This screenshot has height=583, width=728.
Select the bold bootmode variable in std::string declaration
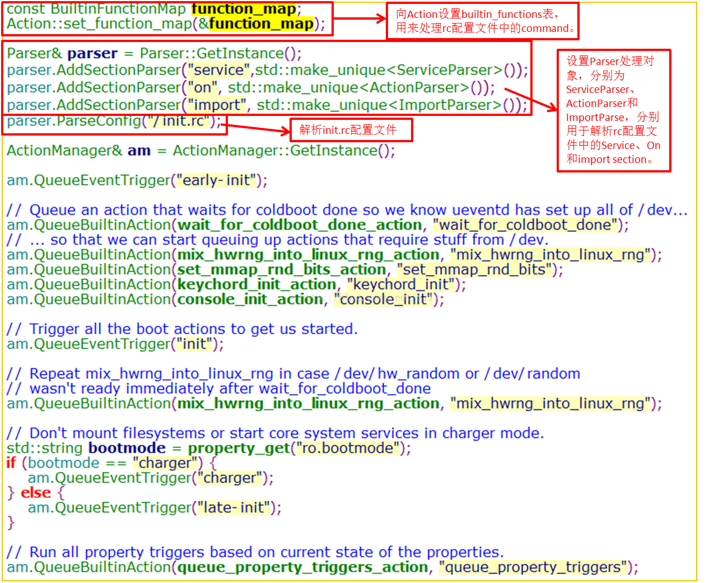point(127,448)
